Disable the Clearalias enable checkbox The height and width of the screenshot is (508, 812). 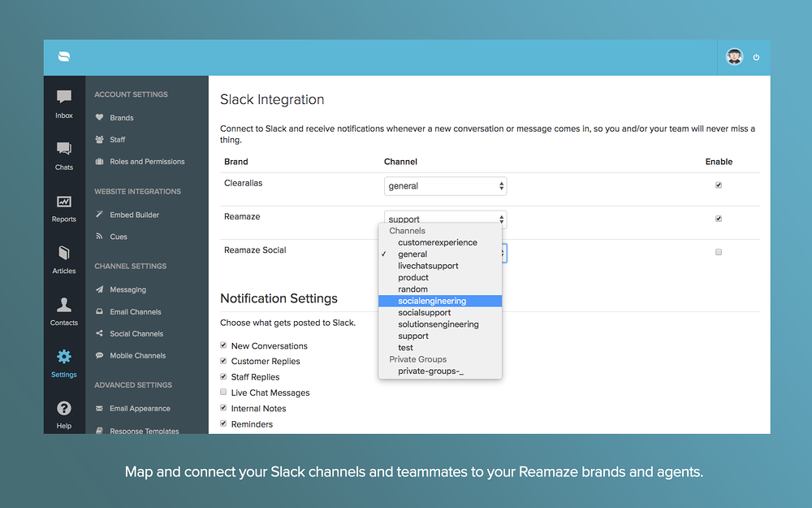(x=719, y=185)
